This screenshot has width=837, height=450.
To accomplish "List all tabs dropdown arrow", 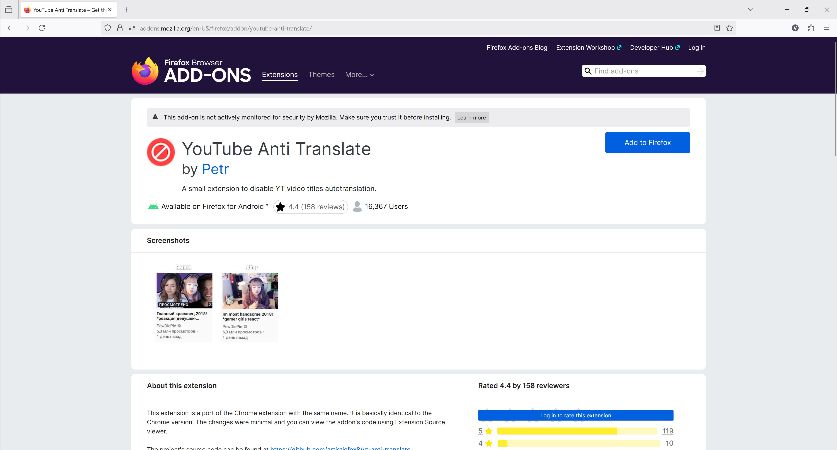I will pos(750,10).
